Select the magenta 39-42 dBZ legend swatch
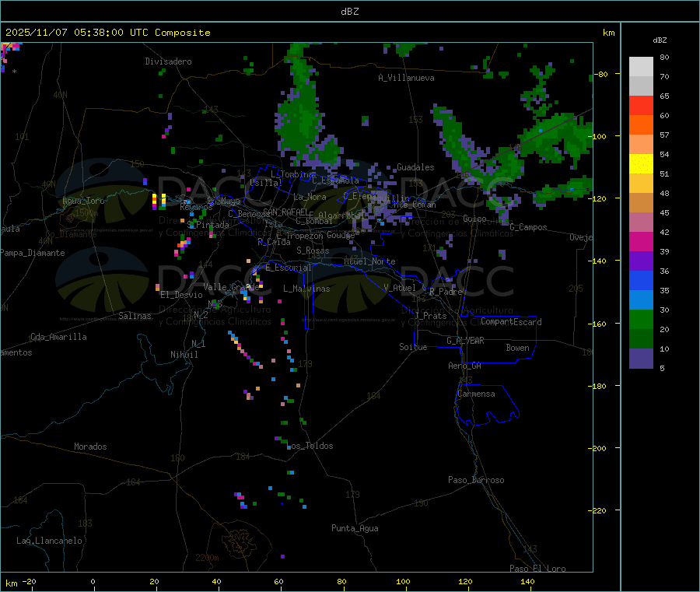700x592 pixels. pyautogui.click(x=641, y=242)
